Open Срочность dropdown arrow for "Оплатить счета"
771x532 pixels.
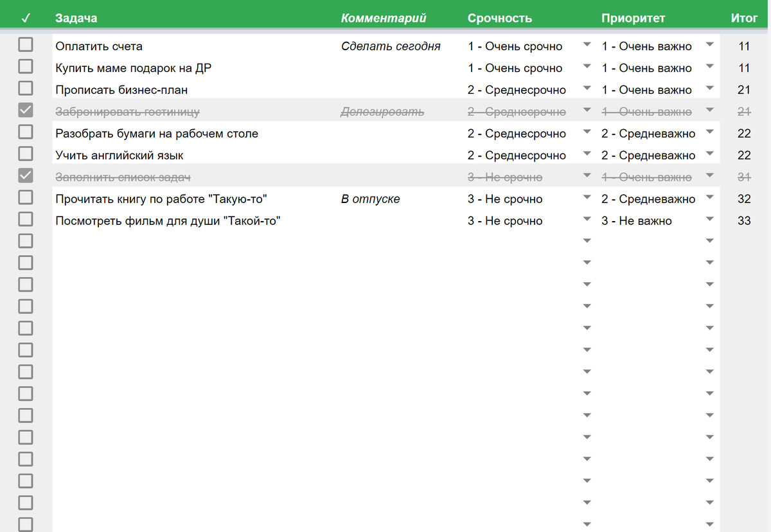click(x=586, y=46)
